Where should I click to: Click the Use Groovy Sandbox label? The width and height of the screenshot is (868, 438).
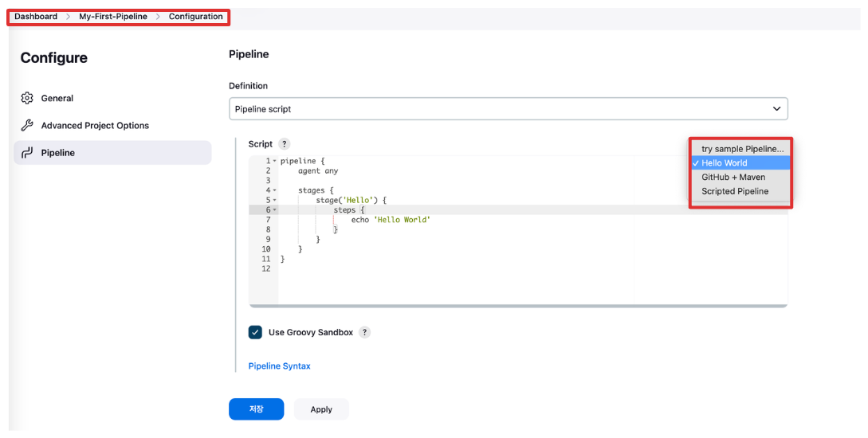(311, 332)
